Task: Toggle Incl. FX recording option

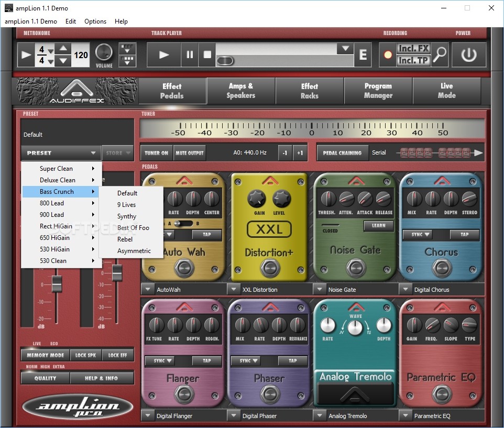Action: 413,49
